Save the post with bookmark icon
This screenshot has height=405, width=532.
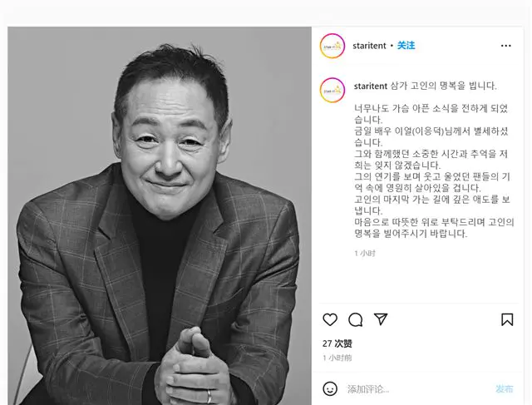coord(507,319)
